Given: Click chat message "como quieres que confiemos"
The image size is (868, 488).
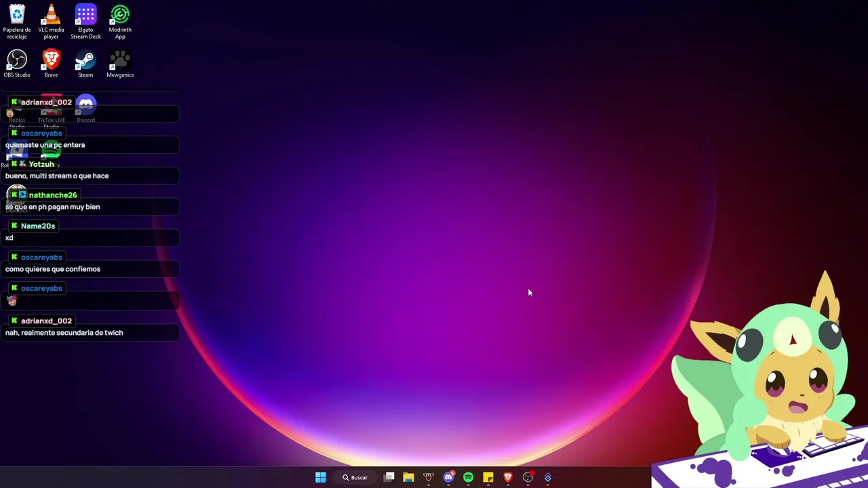Looking at the screenshot, I should pos(53,269).
